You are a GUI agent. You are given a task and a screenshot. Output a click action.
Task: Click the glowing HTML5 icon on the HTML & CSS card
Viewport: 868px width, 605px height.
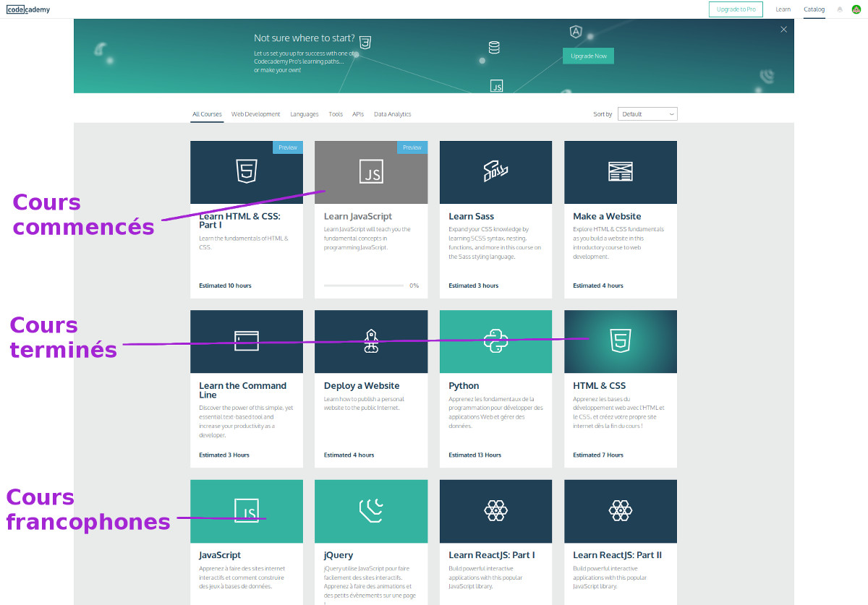[620, 341]
